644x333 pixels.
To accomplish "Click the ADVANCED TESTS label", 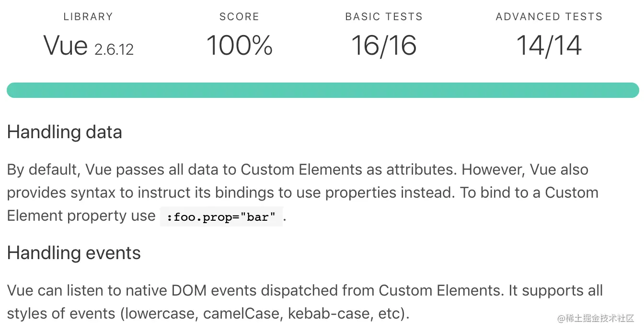I will pos(549,17).
